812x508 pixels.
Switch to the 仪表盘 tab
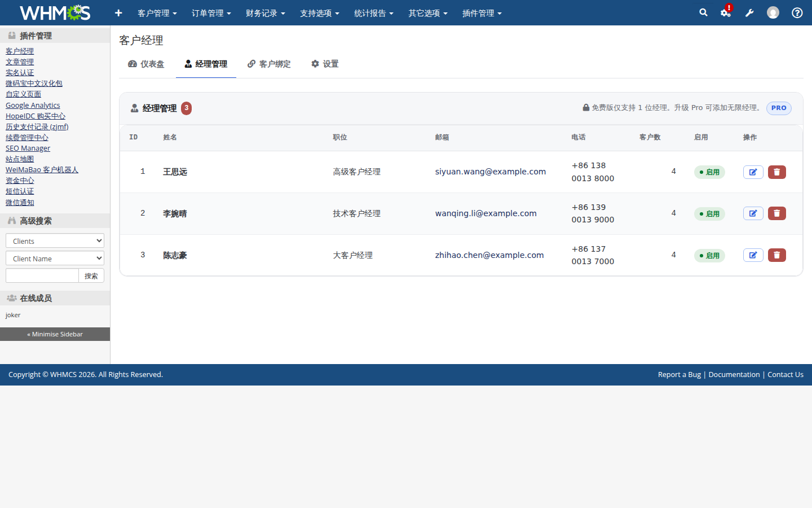pos(146,64)
